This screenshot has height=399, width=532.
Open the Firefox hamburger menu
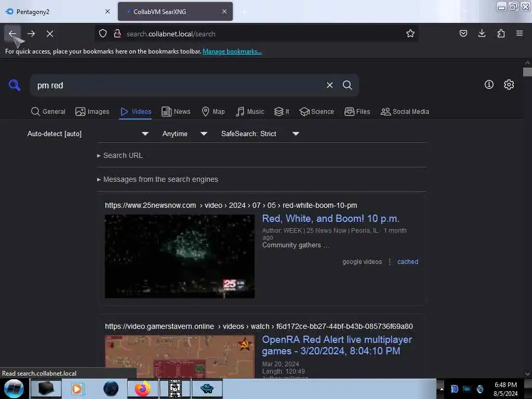tap(520, 33)
